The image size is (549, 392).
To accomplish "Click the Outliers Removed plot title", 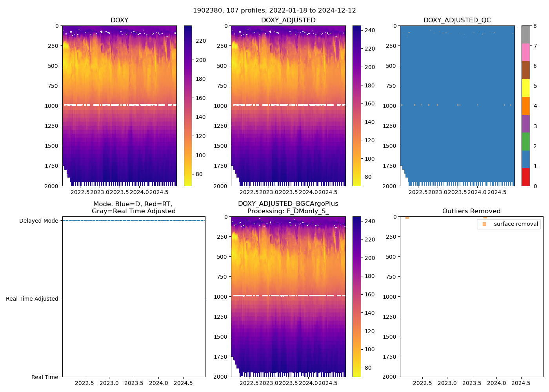I will [471, 211].
